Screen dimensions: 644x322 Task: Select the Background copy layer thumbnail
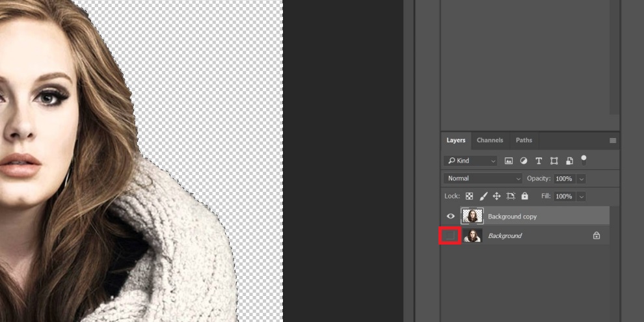[472, 216]
